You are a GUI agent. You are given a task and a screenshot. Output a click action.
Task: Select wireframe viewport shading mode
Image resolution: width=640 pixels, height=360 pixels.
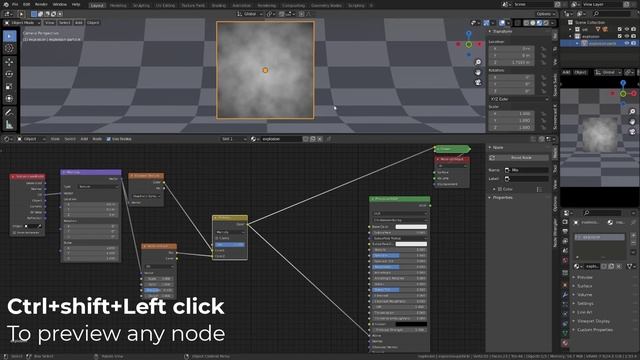pyautogui.click(x=527, y=23)
